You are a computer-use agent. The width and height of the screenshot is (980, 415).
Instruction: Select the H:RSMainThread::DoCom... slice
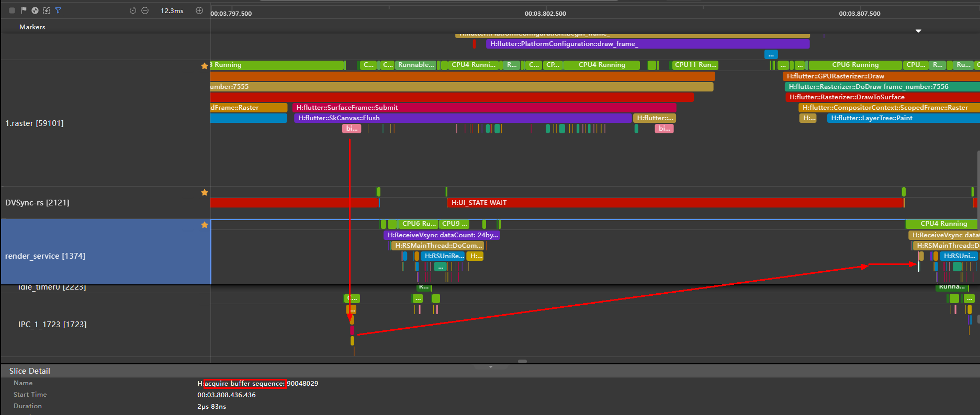[437, 246]
